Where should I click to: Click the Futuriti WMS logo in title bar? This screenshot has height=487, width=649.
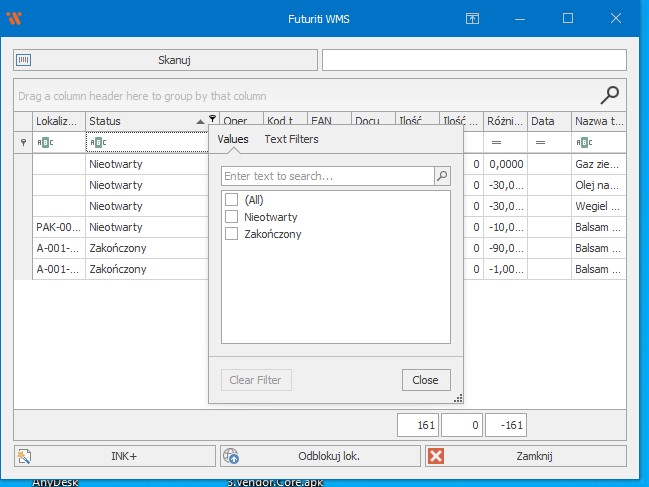click(15, 18)
